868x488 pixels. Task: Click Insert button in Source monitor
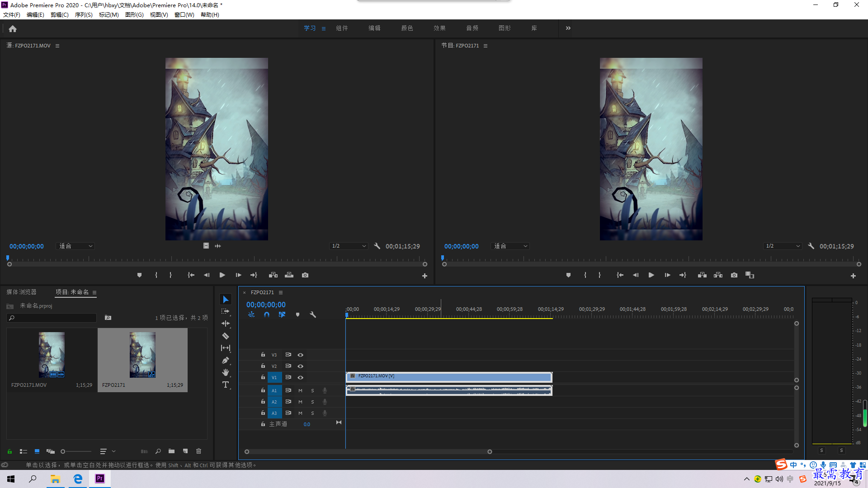(x=273, y=275)
